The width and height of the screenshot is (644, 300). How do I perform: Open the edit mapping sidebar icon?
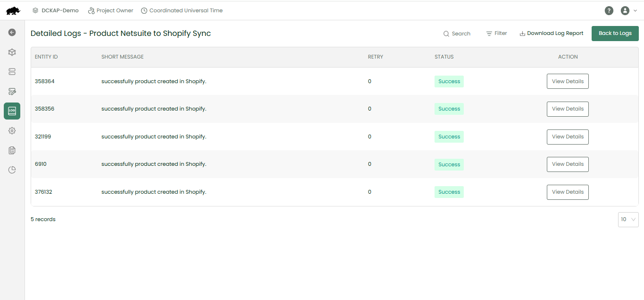[12, 91]
